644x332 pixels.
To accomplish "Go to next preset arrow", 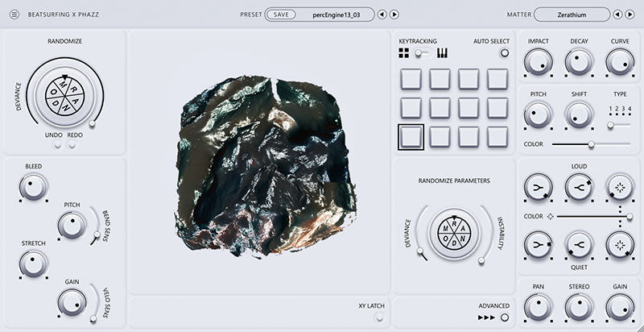I will [x=394, y=15].
